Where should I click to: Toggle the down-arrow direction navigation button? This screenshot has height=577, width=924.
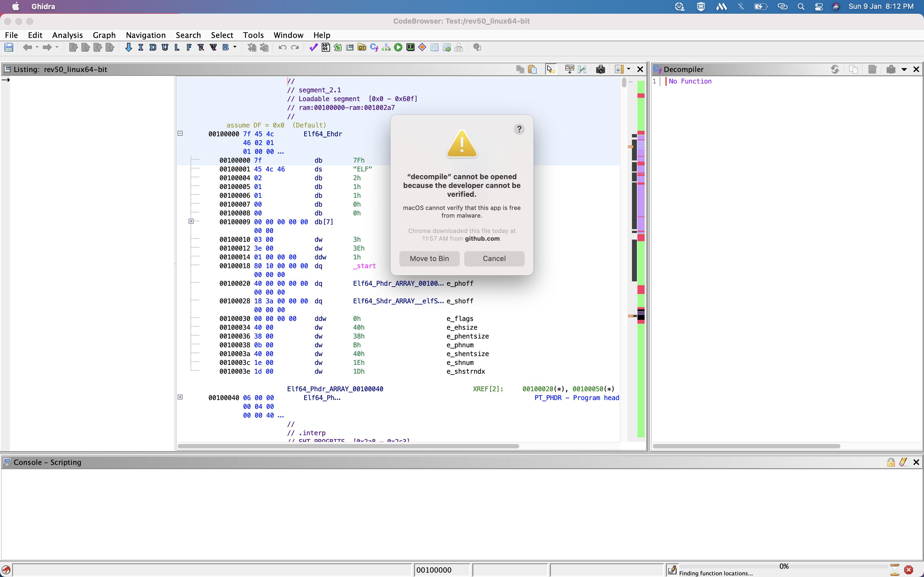129,47
